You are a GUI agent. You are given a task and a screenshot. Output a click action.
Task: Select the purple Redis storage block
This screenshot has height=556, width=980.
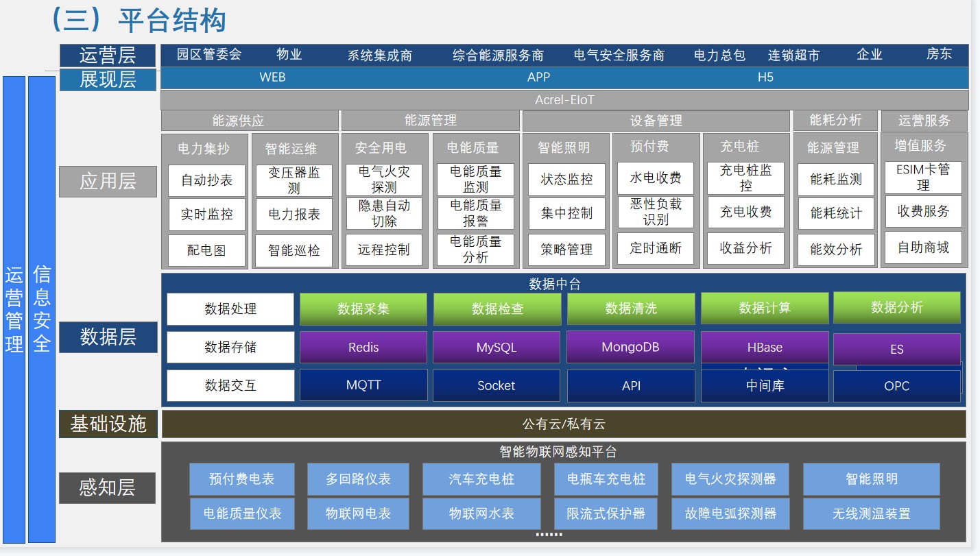pos(363,348)
